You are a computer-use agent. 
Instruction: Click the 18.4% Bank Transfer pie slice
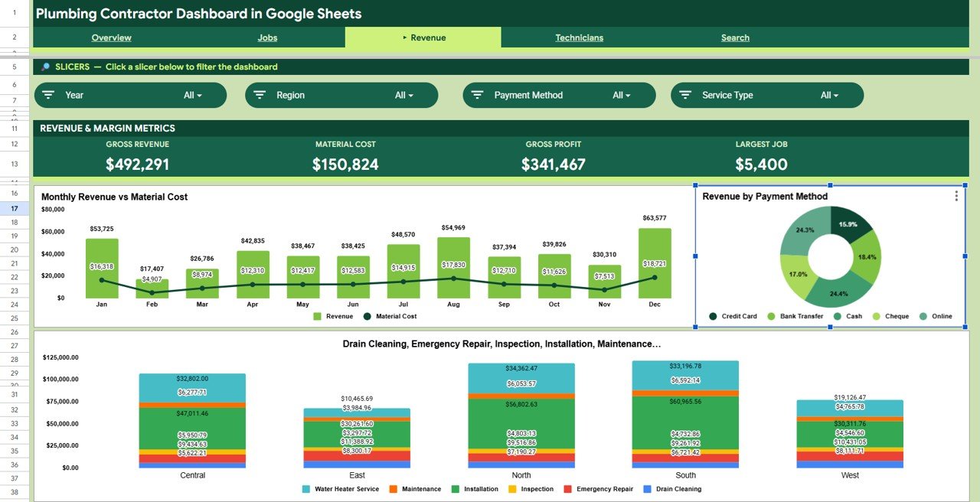click(867, 257)
